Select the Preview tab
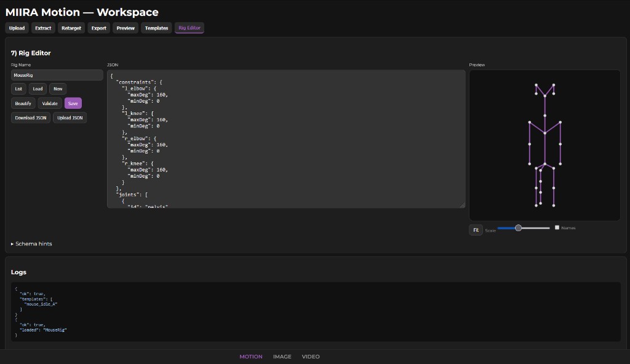This screenshot has height=364, width=630. (126, 28)
